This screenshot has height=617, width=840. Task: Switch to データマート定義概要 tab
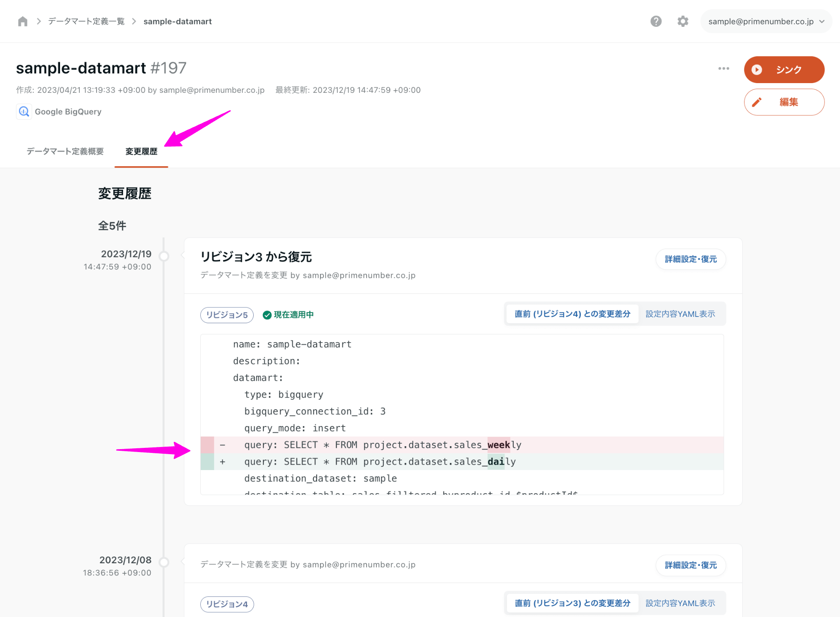click(65, 151)
